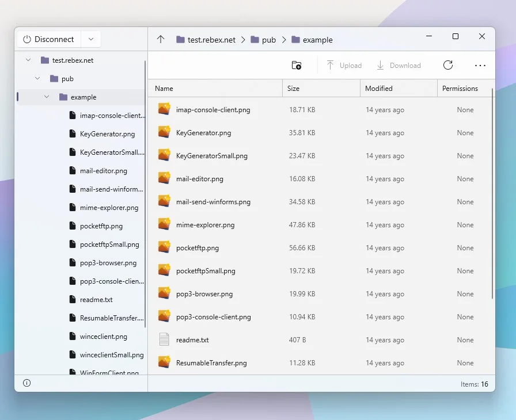
Task: Select KeyGenerator.png in the tree
Action: 107,133
